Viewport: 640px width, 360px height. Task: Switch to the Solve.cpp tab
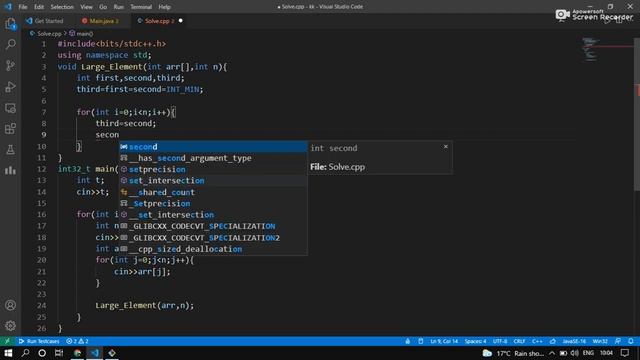pos(159,21)
